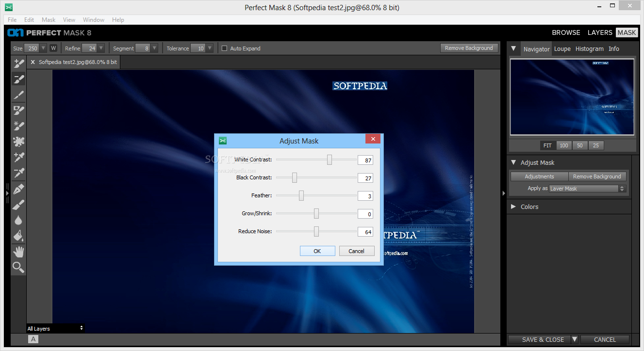
Task: Click the Feather slider handle
Action: tap(301, 195)
